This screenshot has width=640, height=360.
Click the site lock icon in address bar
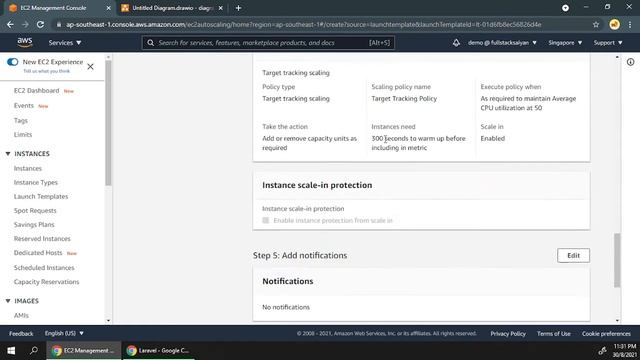(x=59, y=24)
